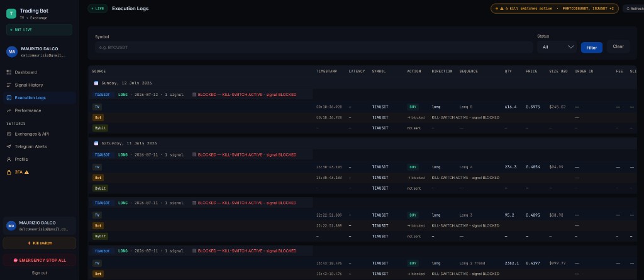This screenshot has height=280, width=644.
Task: Click the BOT LIVE status badge
Action: tap(40, 30)
